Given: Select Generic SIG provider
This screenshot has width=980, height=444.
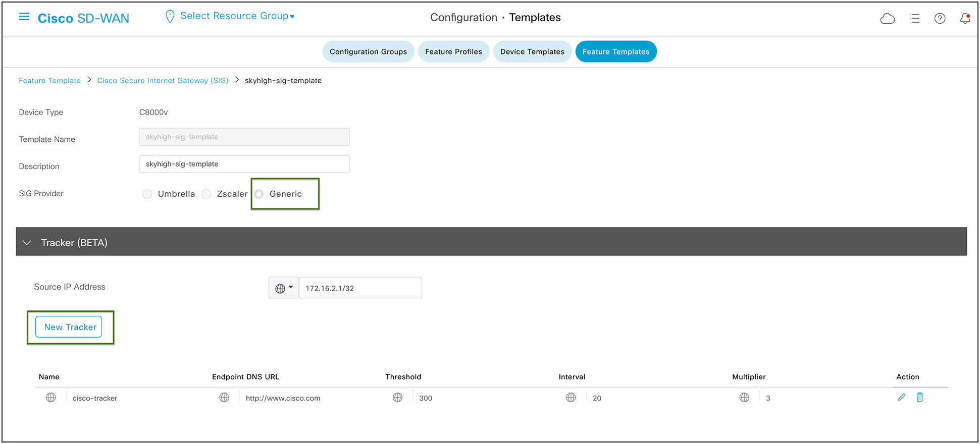Looking at the screenshot, I should click(259, 194).
